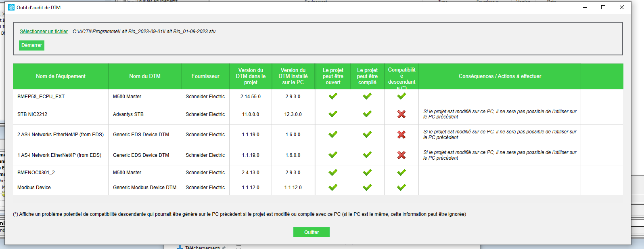Click STB NIC2212 project-open green checkmark
The height and width of the screenshot is (249, 644).
click(333, 114)
